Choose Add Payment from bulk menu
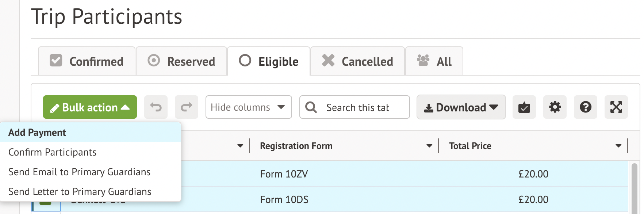644x214 pixels. click(x=37, y=133)
